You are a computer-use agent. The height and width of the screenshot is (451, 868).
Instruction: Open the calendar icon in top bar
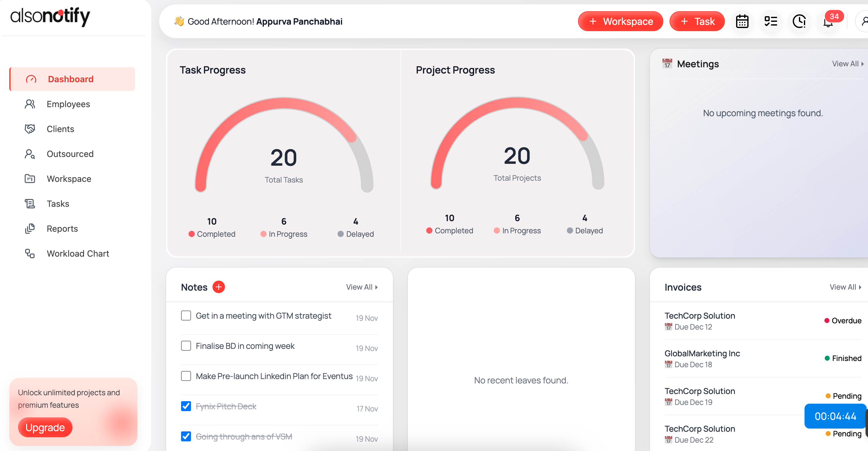[x=742, y=21]
